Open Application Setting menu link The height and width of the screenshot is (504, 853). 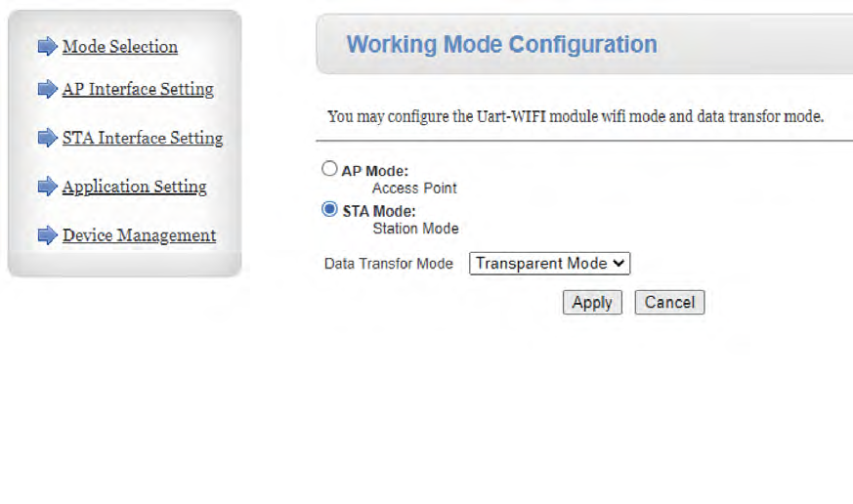(x=135, y=187)
